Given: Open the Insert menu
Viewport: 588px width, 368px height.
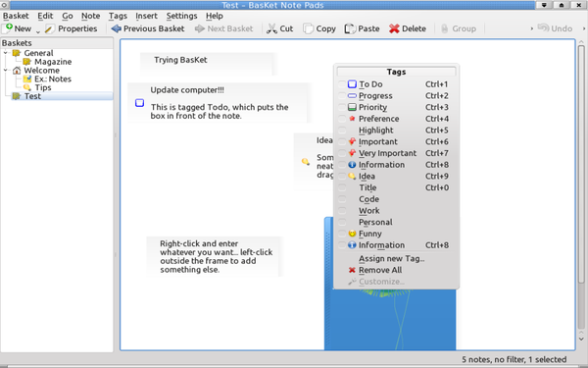Looking at the screenshot, I should [x=146, y=16].
